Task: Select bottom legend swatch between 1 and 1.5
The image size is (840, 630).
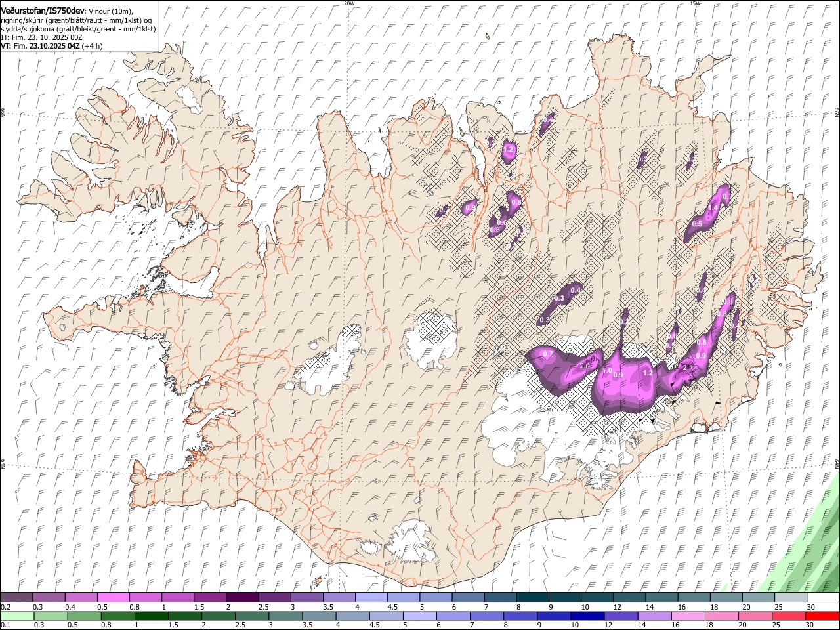Action: coord(150,616)
